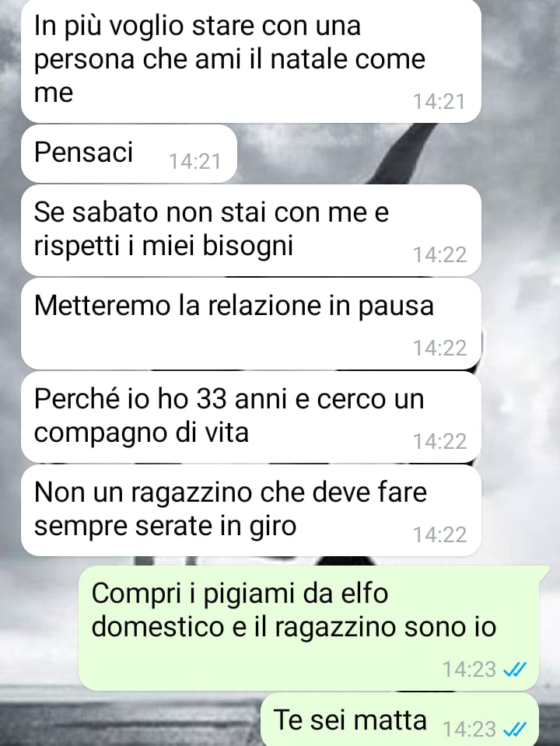Click the 14:21 timestamp beside 'Pensaci'
This screenshot has width=560, height=746.
[x=195, y=162]
